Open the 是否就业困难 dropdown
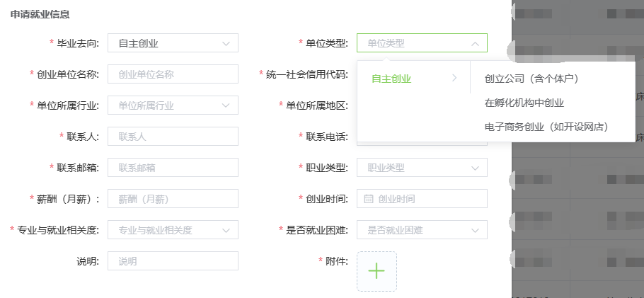 point(422,230)
